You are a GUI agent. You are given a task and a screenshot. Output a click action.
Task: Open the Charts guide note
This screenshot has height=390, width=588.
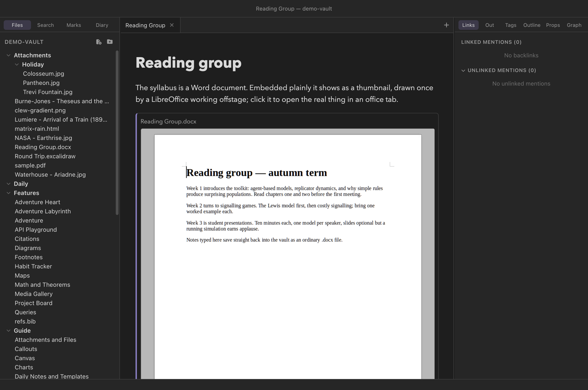click(24, 367)
